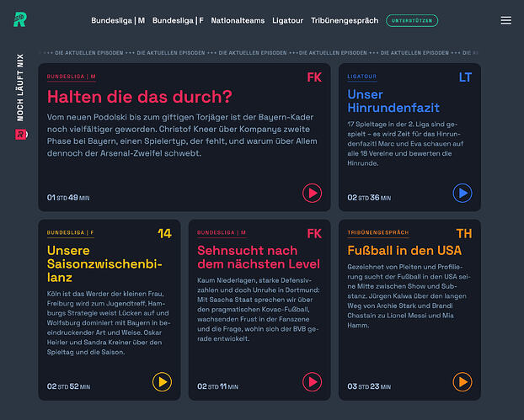The width and height of the screenshot is (524, 420).
Task: Click the blue Ligatour category label
Action: (362, 77)
